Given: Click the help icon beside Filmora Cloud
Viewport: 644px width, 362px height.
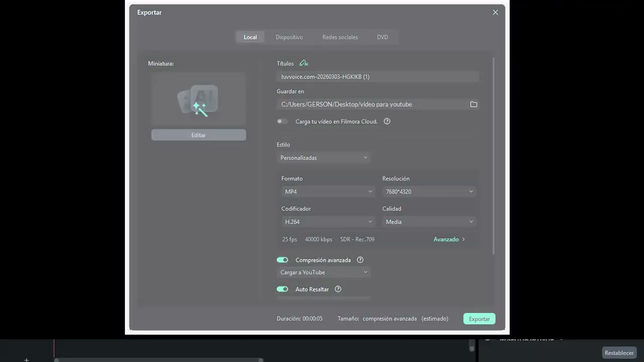Looking at the screenshot, I should click(387, 121).
